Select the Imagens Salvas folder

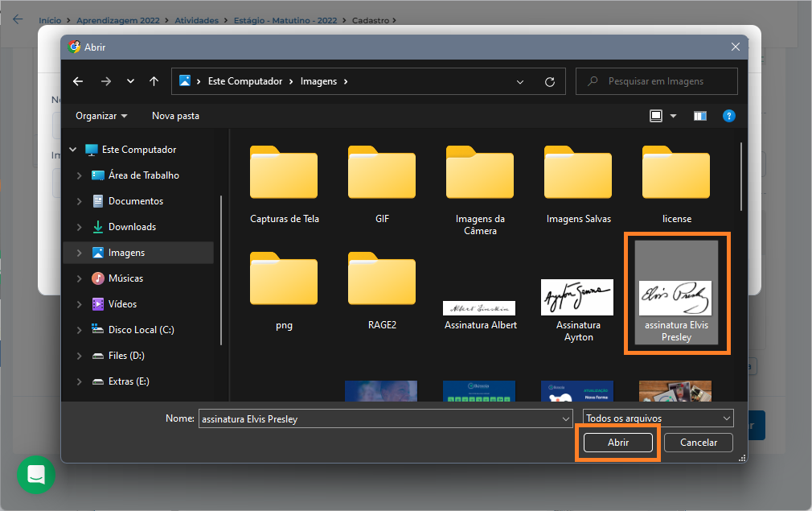tap(578, 184)
